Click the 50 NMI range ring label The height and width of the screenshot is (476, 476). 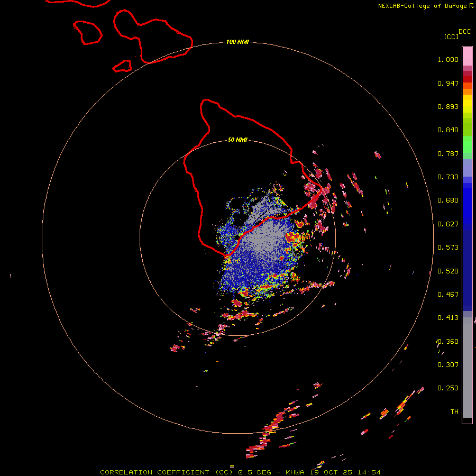point(237,140)
